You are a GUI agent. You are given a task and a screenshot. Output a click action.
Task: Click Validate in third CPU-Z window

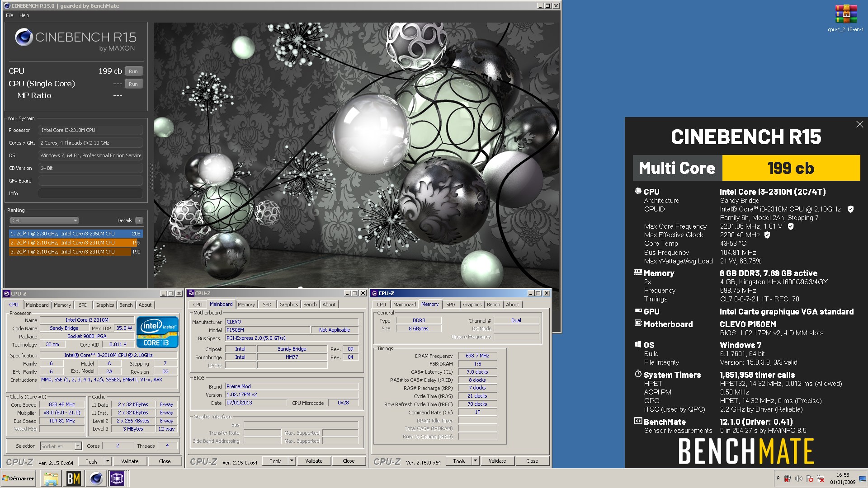(497, 461)
